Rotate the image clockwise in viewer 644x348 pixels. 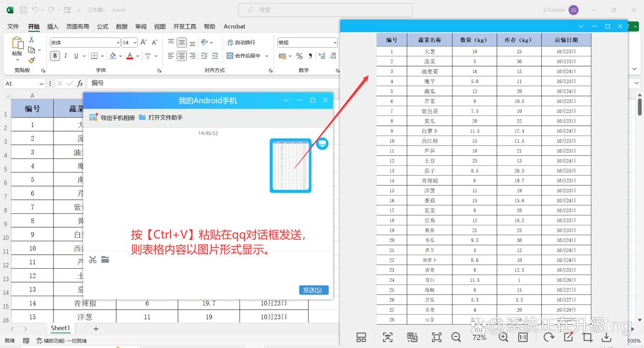tap(549, 337)
